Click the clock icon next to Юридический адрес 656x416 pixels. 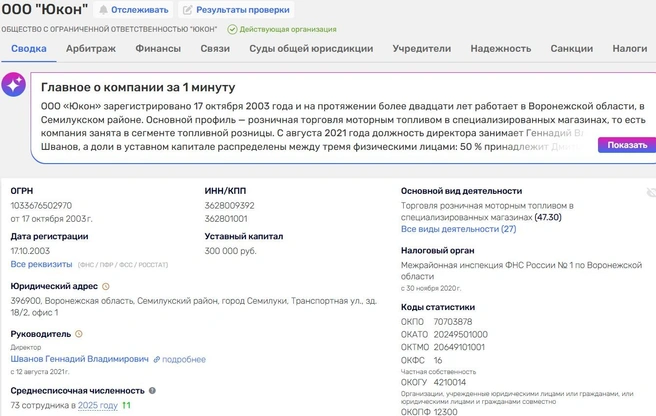[x=106, y=287]
